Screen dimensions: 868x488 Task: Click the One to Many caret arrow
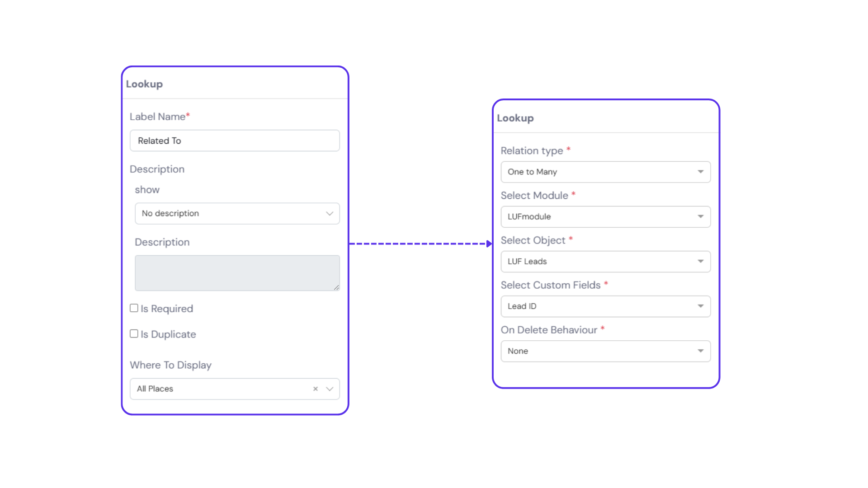click(x=700, y=172)
